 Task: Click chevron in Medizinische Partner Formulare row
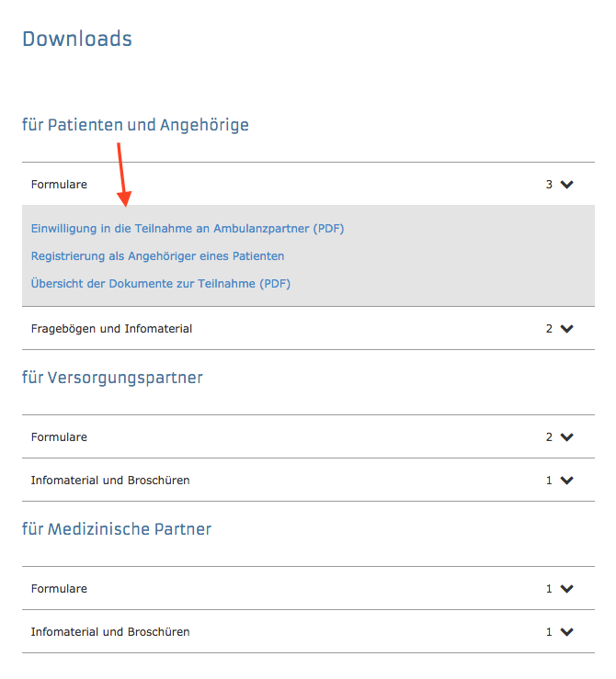566,588
